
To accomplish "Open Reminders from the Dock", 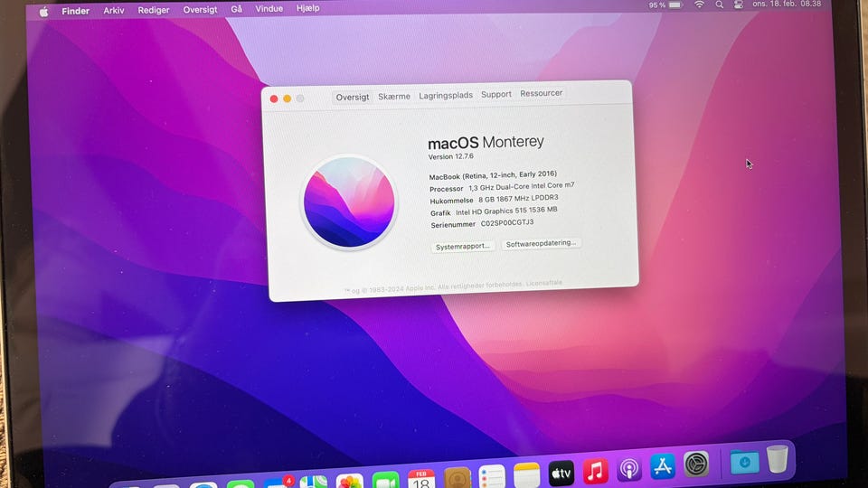I will [492, 476].
